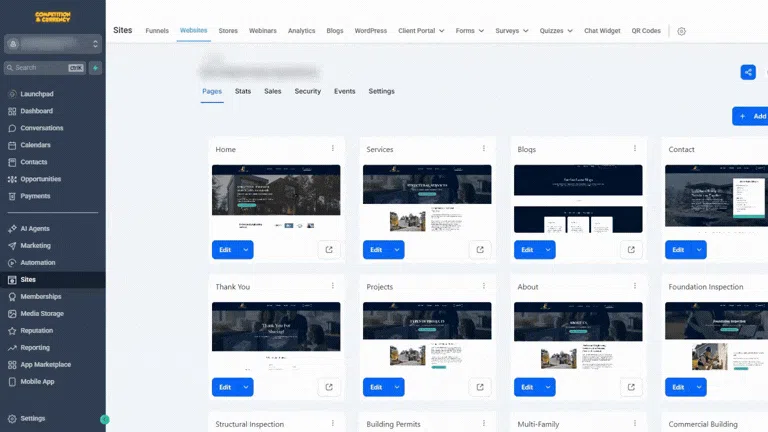This screenshot has width=768, height=432.
Task: Open the website Settings sub-tab
Action: pos(381,91)
